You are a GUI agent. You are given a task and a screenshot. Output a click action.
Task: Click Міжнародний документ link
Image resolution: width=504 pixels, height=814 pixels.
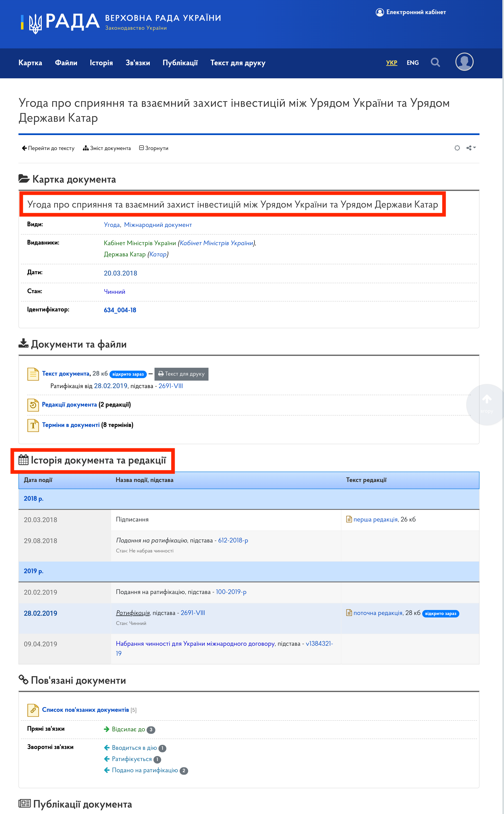pyautogui.click(x=158, y=225)
